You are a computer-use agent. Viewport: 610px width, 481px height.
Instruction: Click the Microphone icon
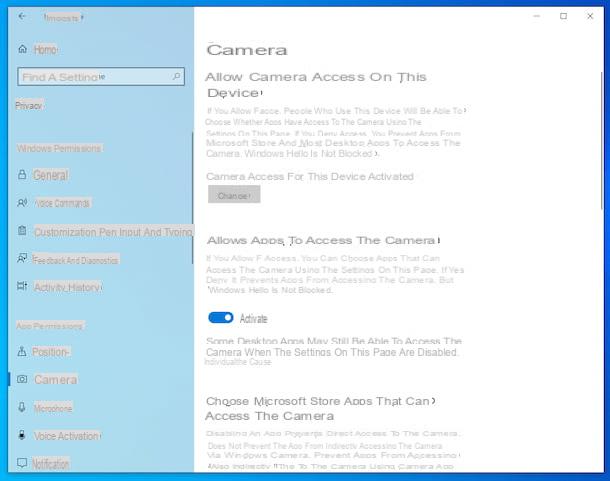pos(22,407)
